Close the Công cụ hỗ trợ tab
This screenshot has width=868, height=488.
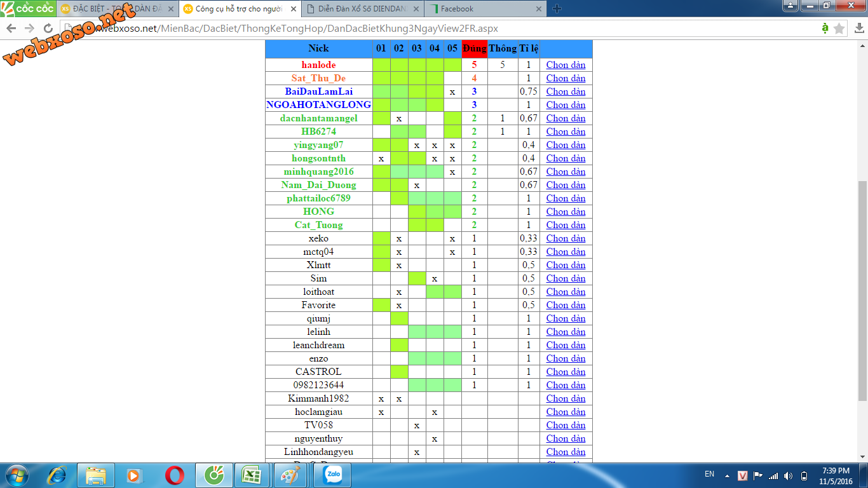point(293,9)
